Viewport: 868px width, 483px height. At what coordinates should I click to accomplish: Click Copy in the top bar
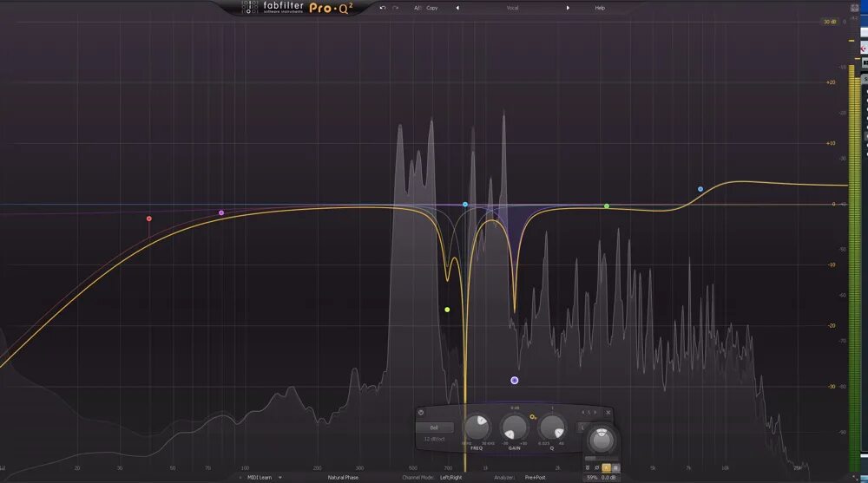click(432, 8)
